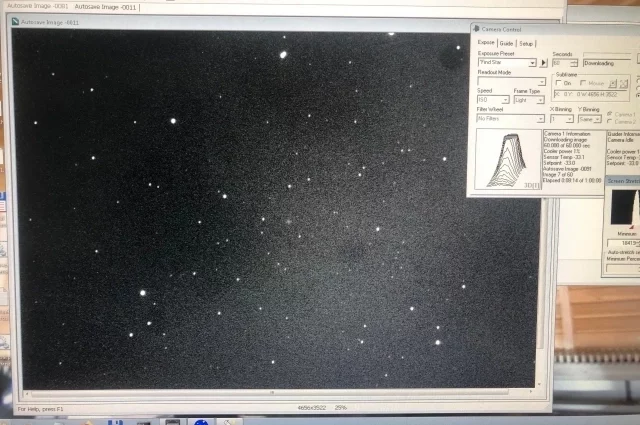Screen dimensions: 640x425
Task: Switch to the Guide tab
Action: click(x=507, y=43)
